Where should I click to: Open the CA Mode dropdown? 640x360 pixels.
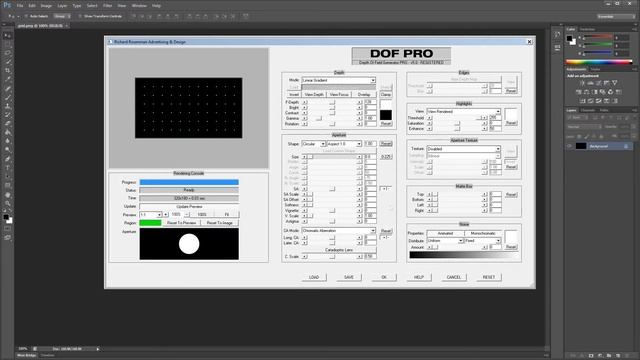coord(338,231)
